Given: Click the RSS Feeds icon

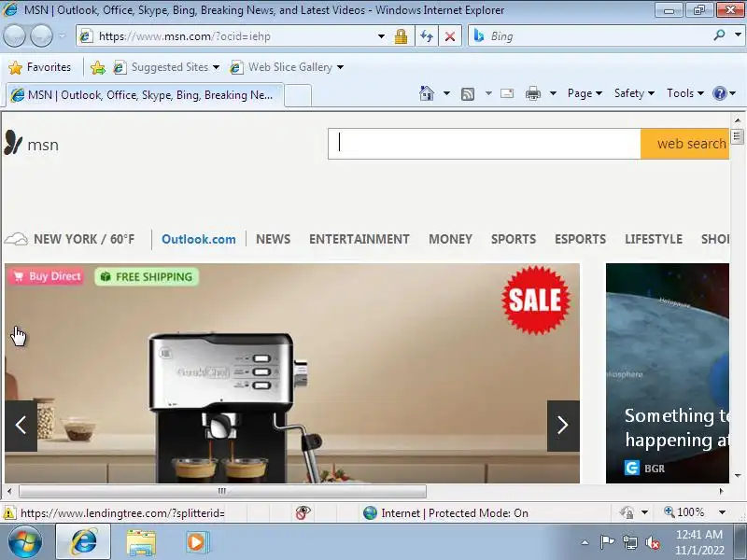Looking at the screenshot, I should click(468, 94).
